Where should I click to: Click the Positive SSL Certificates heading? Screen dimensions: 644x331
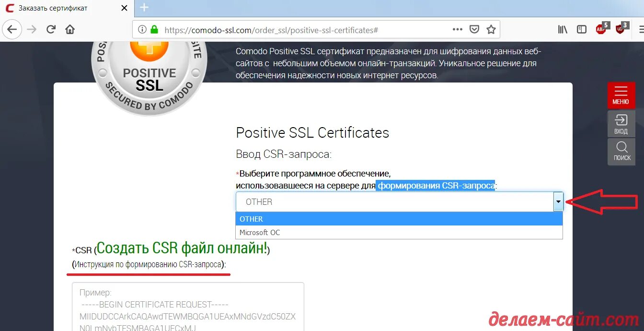pyautogui.click(x=312, y=132)
